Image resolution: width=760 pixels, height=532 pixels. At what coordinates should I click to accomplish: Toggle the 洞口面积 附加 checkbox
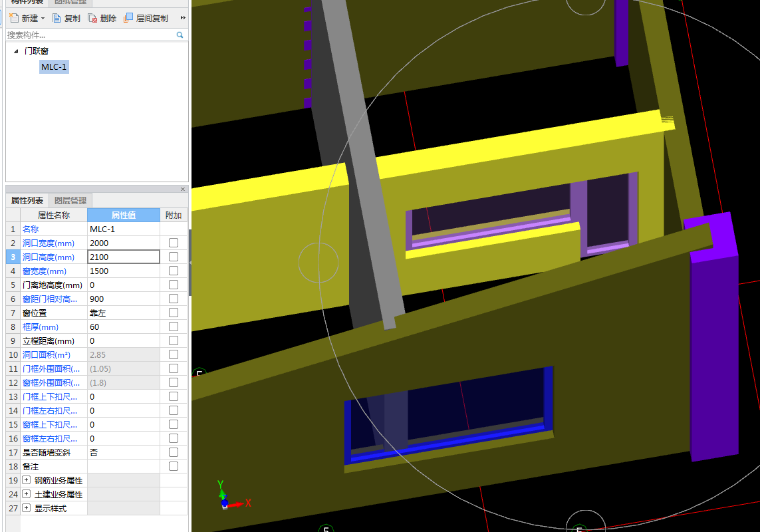pos(174,355)
